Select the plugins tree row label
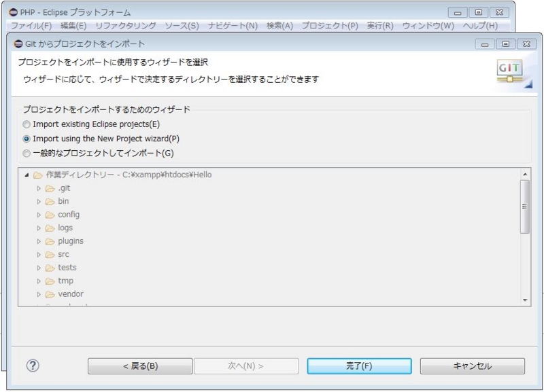The height and width of the screenshot is (392, 544). [x=71, y=241]
